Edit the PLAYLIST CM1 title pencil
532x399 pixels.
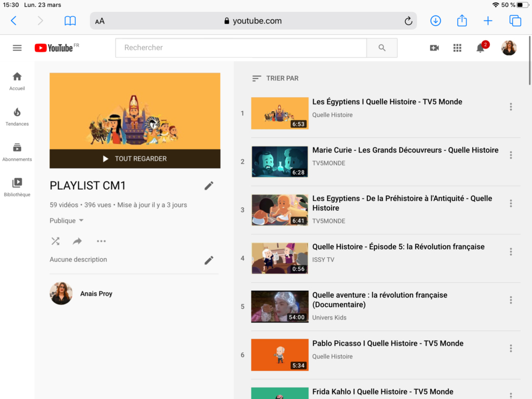[209, 185]
